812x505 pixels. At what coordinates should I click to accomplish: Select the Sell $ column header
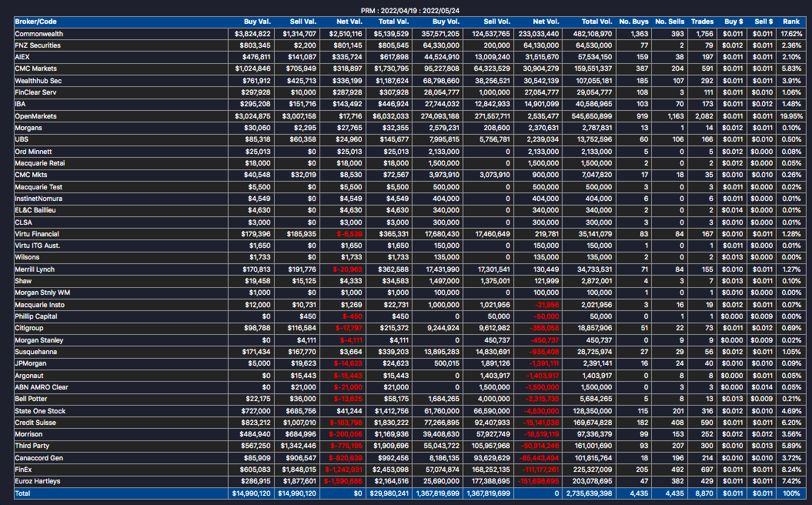click(764, 22)
